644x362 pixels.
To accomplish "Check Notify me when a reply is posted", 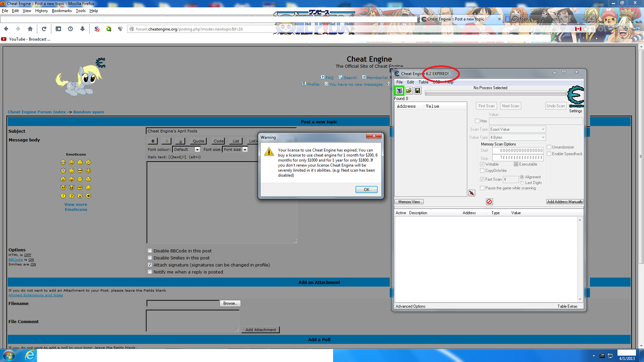I will 150,272.
